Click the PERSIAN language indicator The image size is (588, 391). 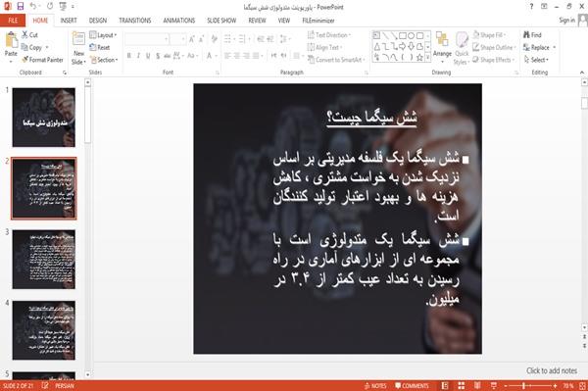coord(65,386)
